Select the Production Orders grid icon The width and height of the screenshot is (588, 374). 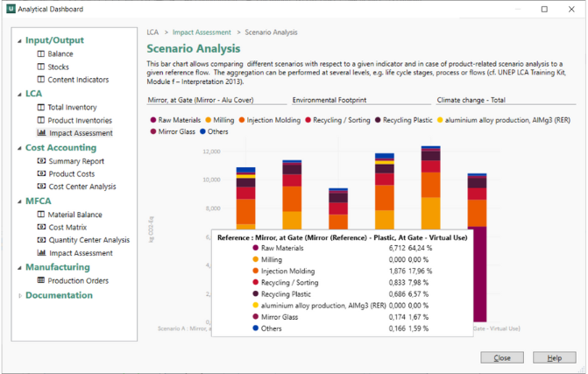(40, 280)
